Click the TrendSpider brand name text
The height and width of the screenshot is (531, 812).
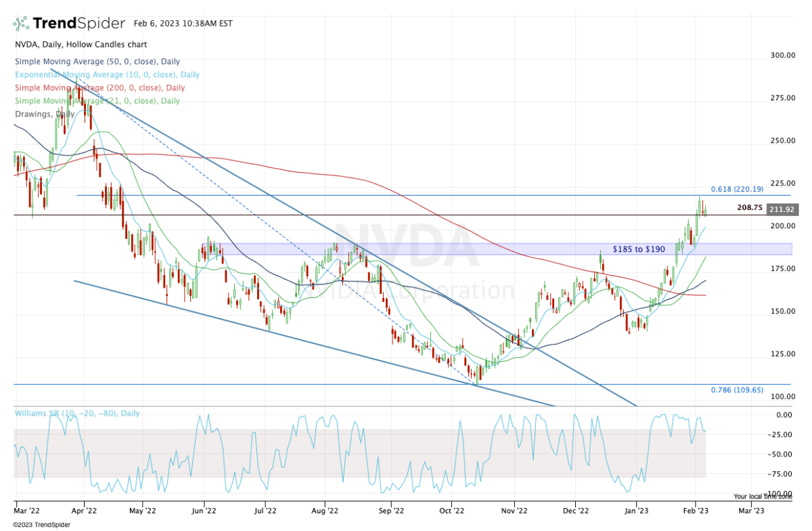click(x=79, y=24)
